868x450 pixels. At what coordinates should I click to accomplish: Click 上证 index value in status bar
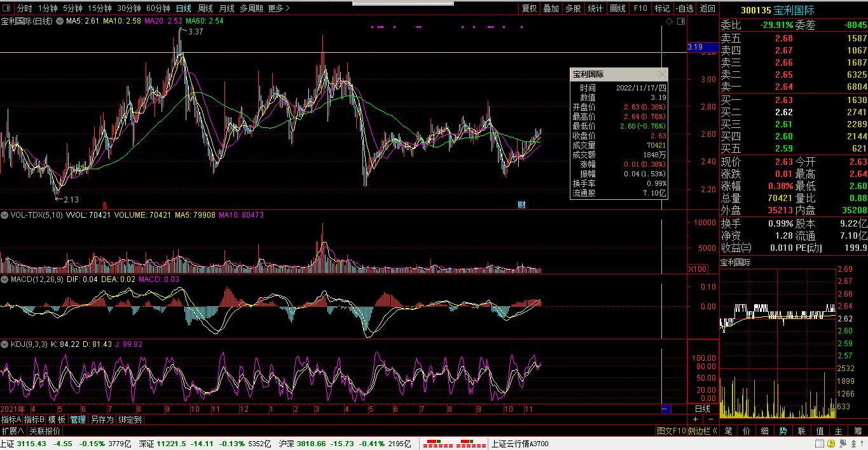31,444
